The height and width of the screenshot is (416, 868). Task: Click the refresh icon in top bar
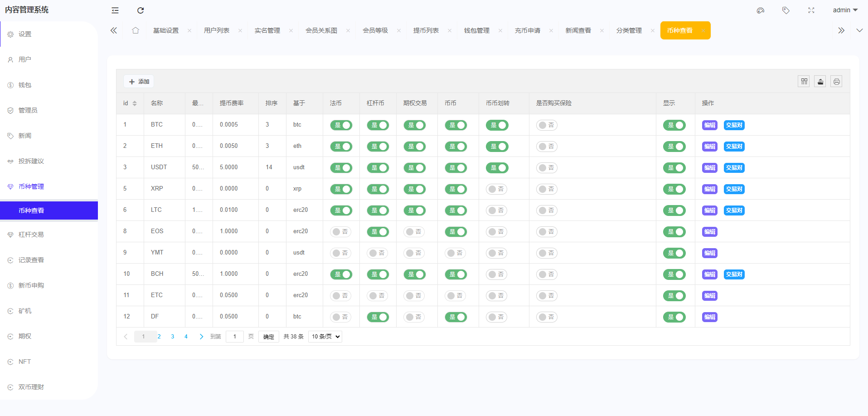(x=141, y=10)
